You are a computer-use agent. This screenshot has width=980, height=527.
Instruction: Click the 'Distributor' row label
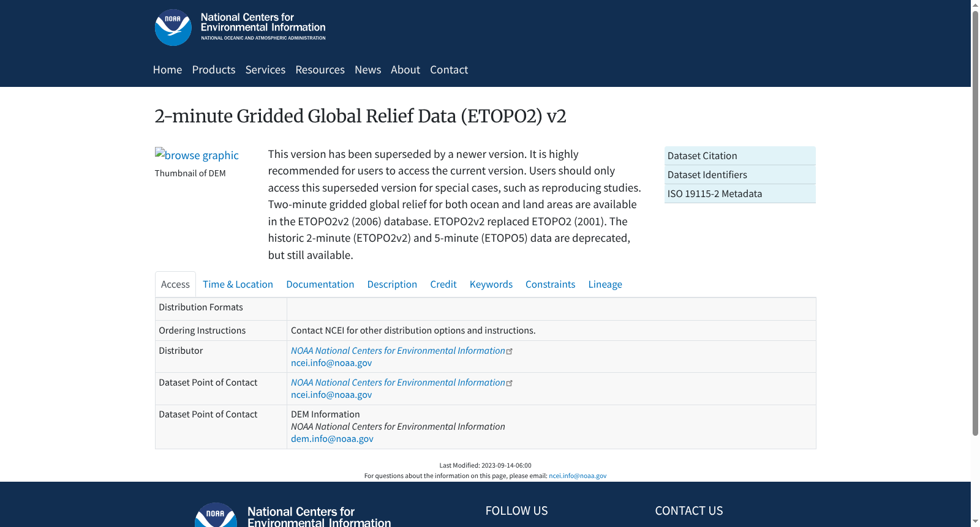tap(181, 351)
